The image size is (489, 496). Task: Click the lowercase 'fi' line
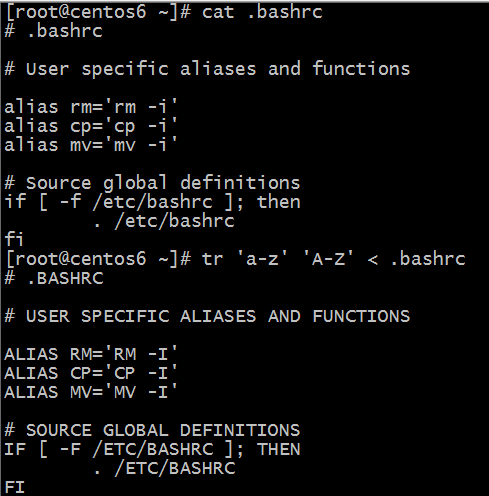pyautogui.click(x=14, y=240)
